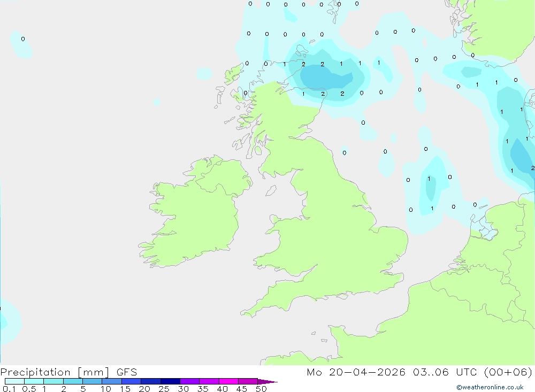Pick the 10–15 mm blue legend swatch
535x392 pixels.
point(112,381)
